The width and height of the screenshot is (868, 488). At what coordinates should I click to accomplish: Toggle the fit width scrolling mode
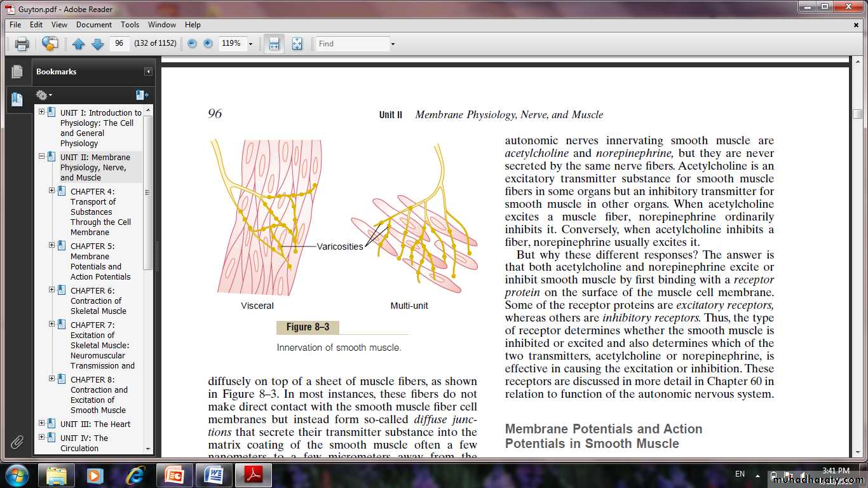pos(274,44)
